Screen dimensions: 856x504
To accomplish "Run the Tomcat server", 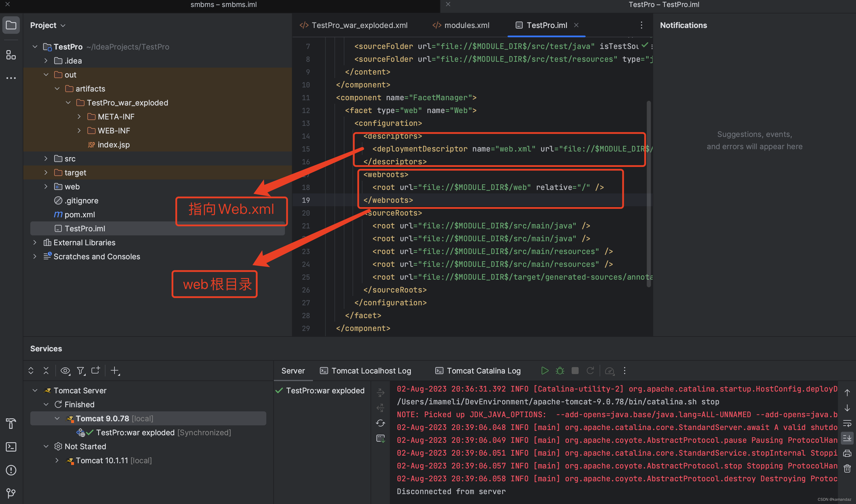I will click(545, 371).
